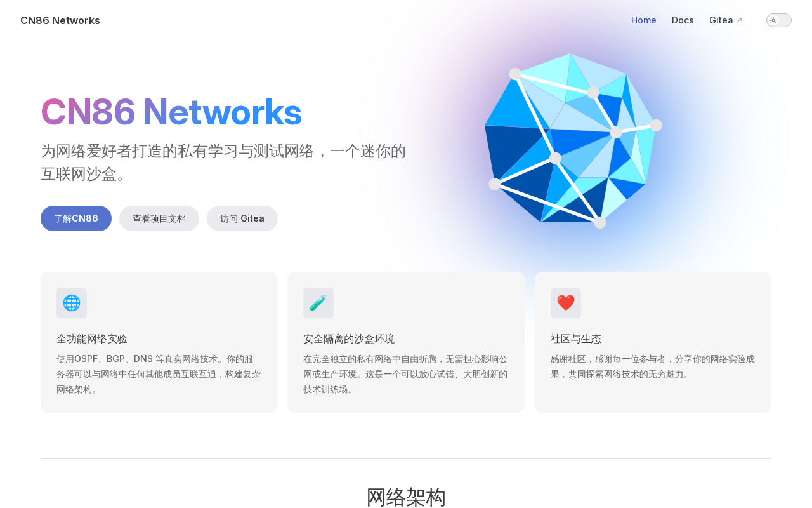Click the test tube icon on the sandbox card

click(318, 303)
